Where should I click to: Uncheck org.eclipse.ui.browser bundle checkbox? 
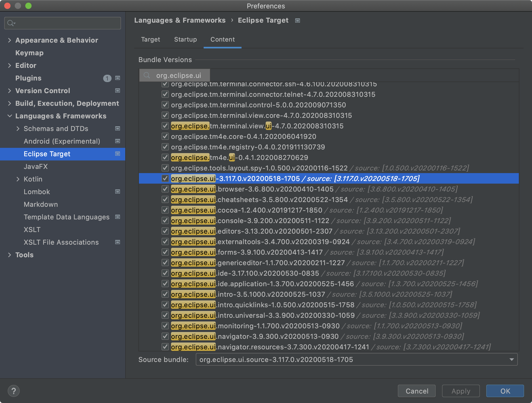point(165,189)
